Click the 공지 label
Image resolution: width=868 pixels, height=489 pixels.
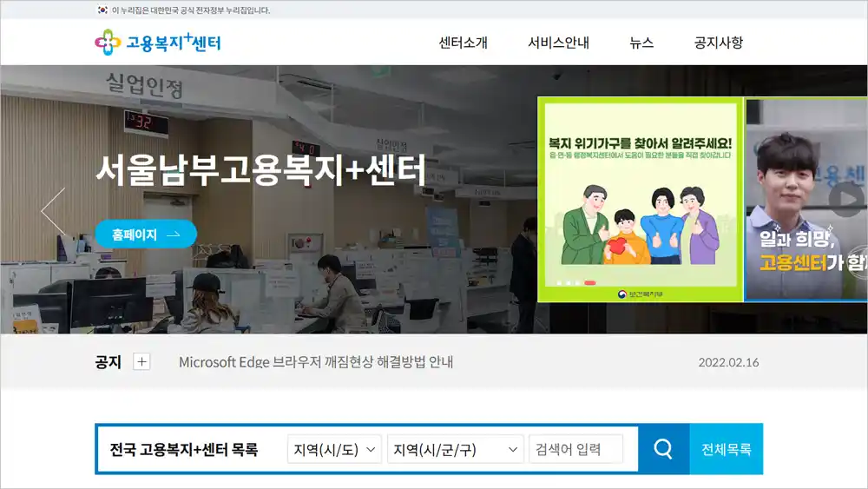[x=108, y=362]
